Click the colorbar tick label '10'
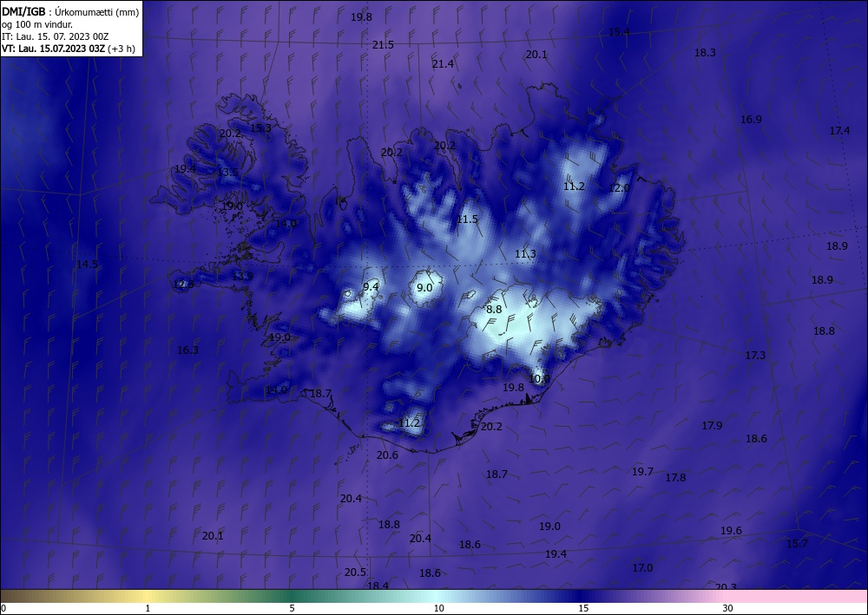Screen dimensions: 868x615 pyautogui.click(x=438, y=609)
